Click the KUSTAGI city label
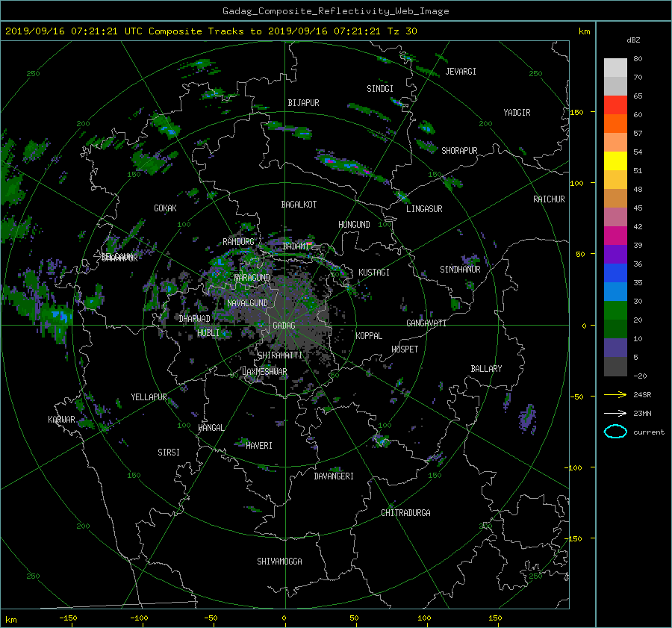The height and width of the screenshot is (628, 672). (x=374, y=273)
